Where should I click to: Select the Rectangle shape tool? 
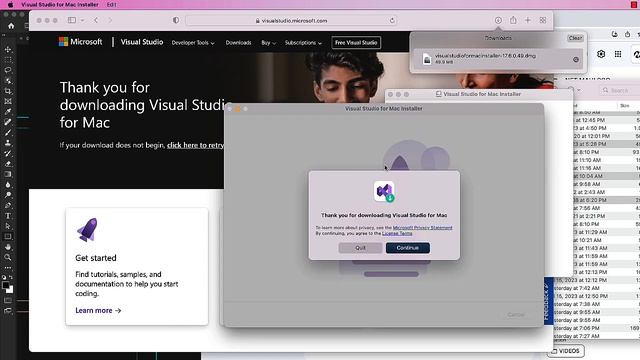[x=8, y=237]
